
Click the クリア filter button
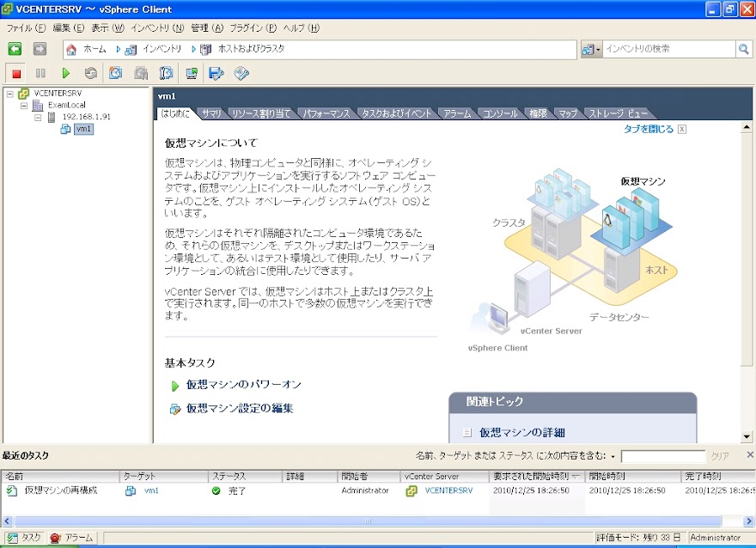click(x=720, y=456)
